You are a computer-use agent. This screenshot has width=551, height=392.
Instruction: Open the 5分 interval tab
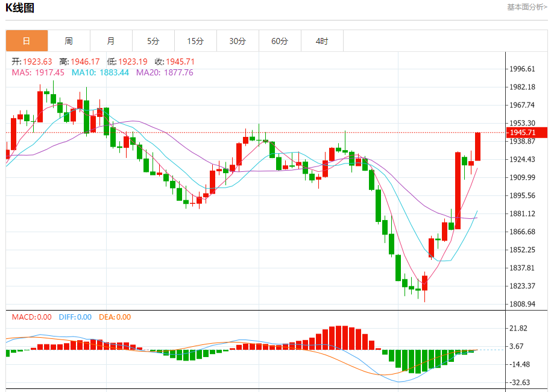click(x=153, y=41)
